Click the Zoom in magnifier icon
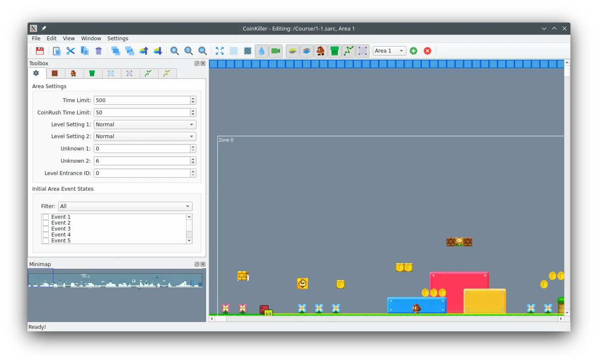Image resolution: width=598 pixels, height=364 pixels. (175, 51)
